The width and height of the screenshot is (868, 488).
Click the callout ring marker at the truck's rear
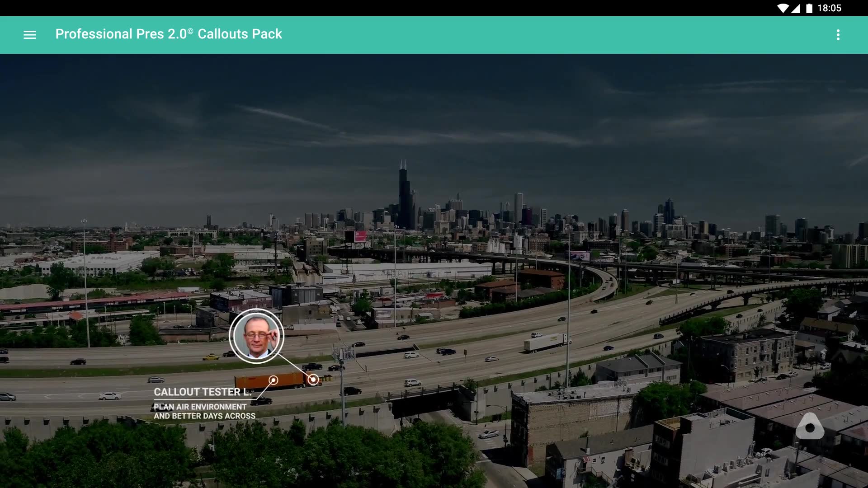click(313, 380)
